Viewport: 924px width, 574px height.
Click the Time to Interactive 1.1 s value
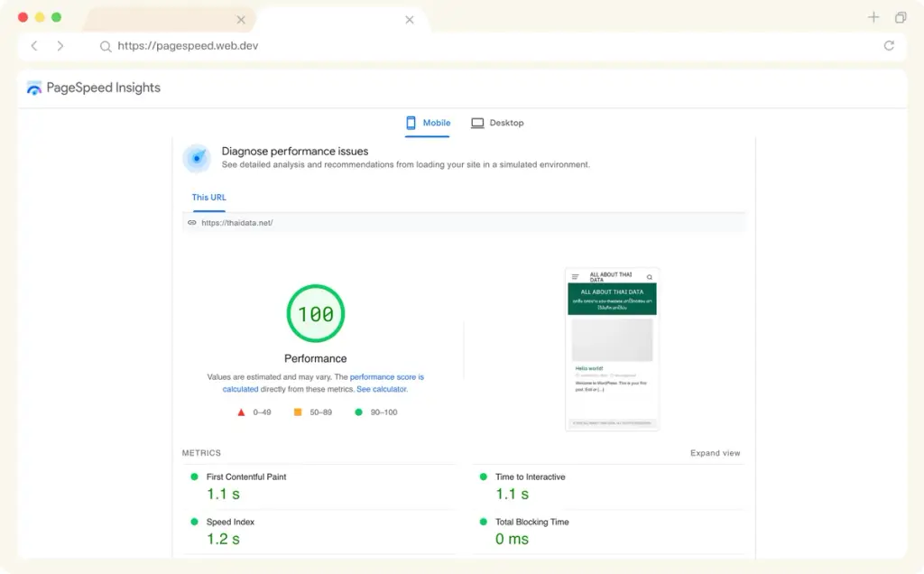click(x=513, y=494)
